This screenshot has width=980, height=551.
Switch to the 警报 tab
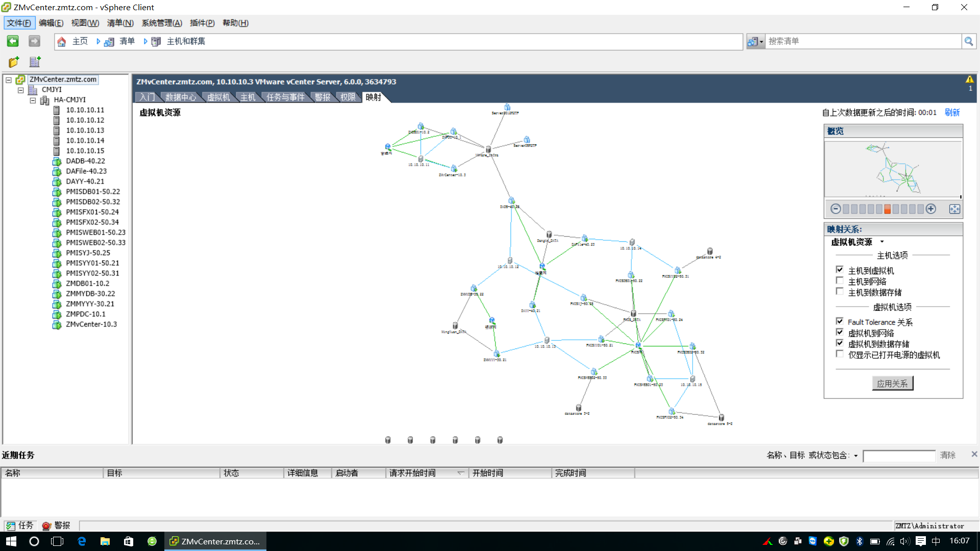322,97
